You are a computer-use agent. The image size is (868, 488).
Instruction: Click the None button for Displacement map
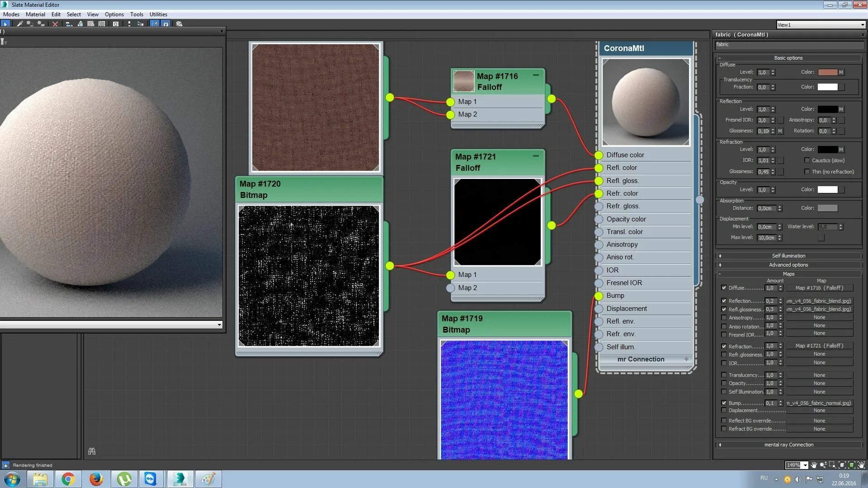pos(819,411)
